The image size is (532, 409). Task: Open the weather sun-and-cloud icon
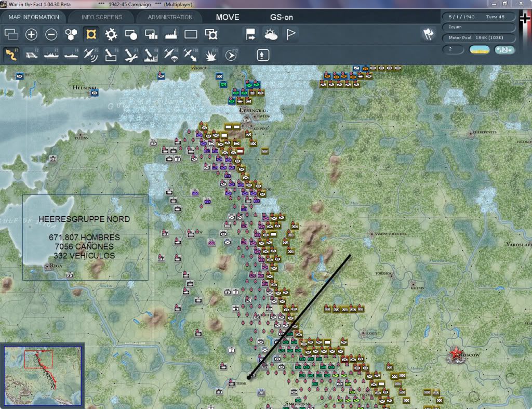pyautogui.click(x=271, y=34)
